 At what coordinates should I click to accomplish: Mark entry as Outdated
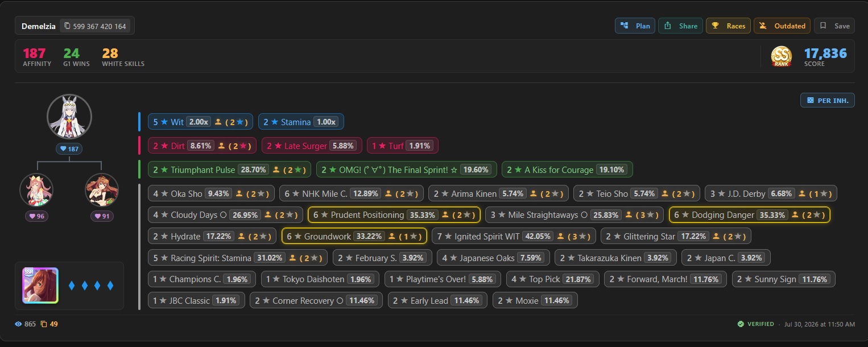tap(782, 26)
